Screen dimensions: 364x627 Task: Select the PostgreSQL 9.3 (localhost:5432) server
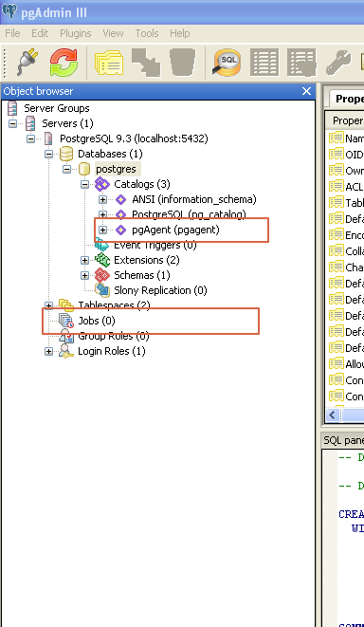pyautogui.click(x=134, y=138)
